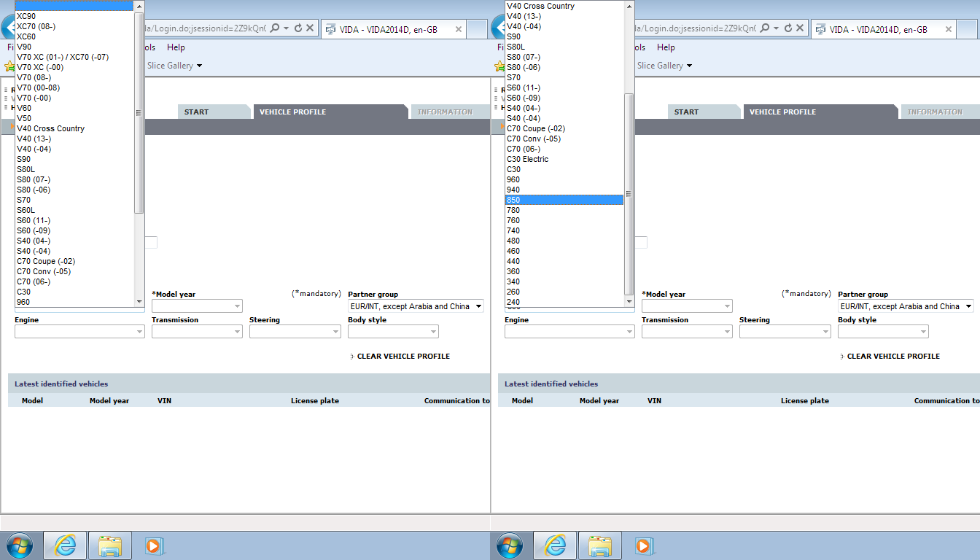Click scrollbar thumb of left model list
The image size is (980, 560).
[x=139, y=113]
